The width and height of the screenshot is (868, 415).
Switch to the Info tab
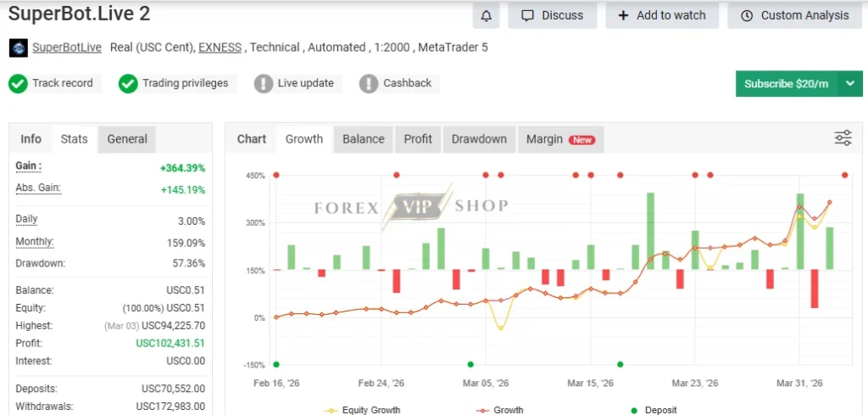[x=31, y=139]
